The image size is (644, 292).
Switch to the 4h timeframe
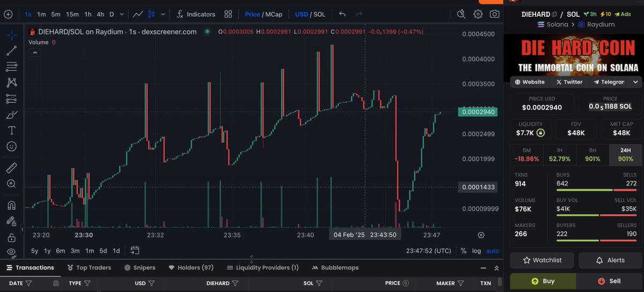(100, 14)
